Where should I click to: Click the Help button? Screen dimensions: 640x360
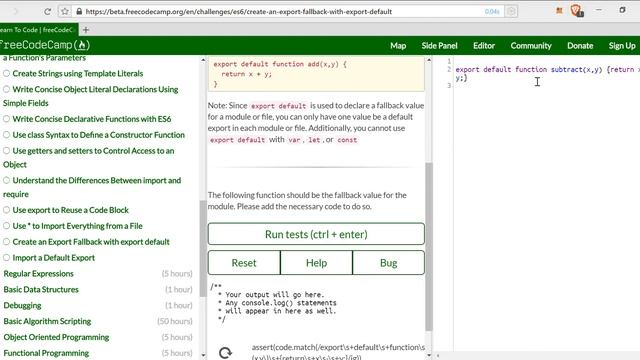316,263
